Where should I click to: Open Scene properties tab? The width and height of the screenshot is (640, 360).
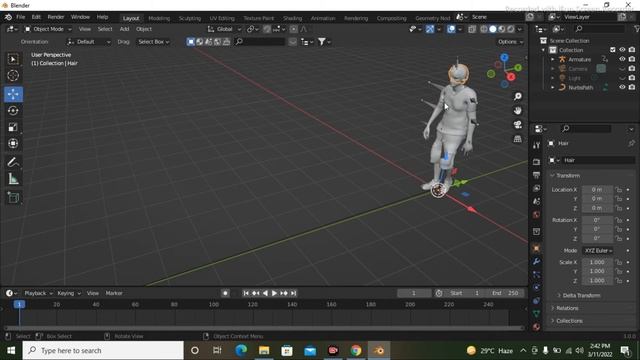click(x=537, y=201)
